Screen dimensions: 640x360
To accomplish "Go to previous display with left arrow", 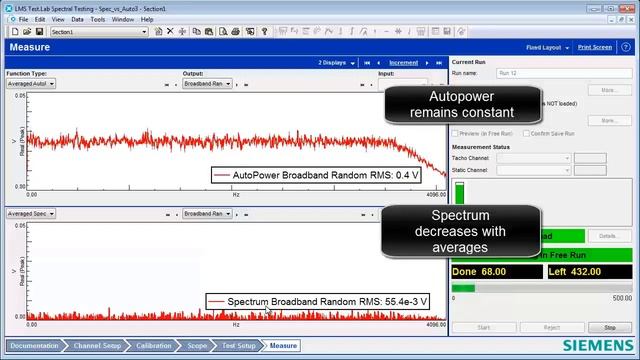I will 378,63.
